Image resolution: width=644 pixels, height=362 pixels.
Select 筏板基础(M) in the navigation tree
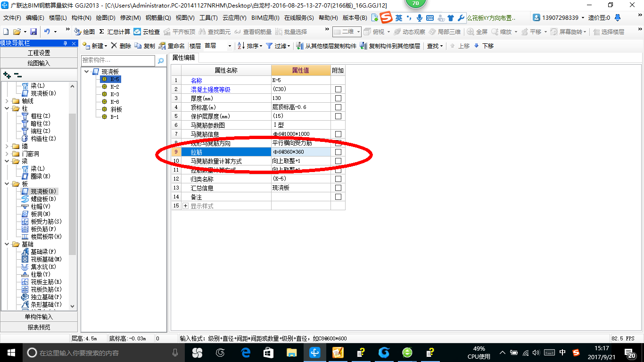(x=46, y=259)
